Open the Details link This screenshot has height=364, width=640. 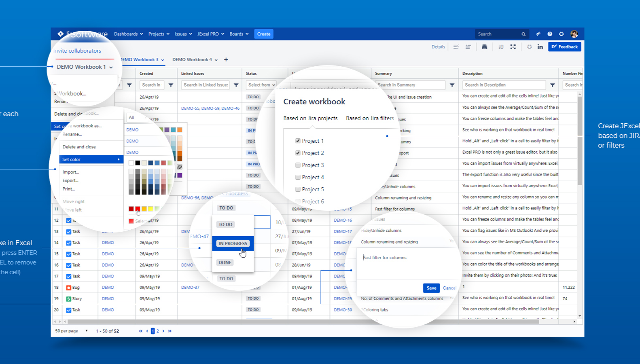(438, 47)
